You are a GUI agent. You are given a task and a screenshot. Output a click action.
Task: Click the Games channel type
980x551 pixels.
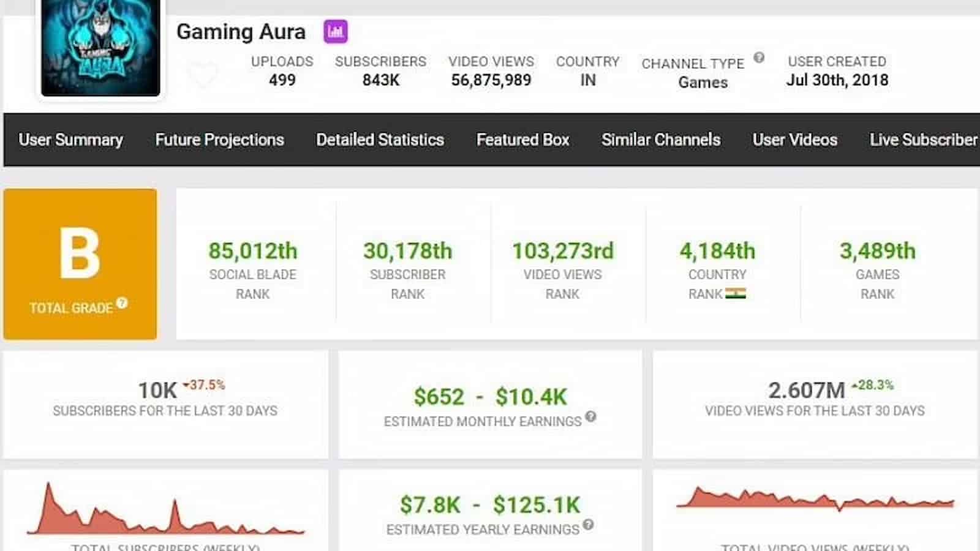(x=703, y=83)
